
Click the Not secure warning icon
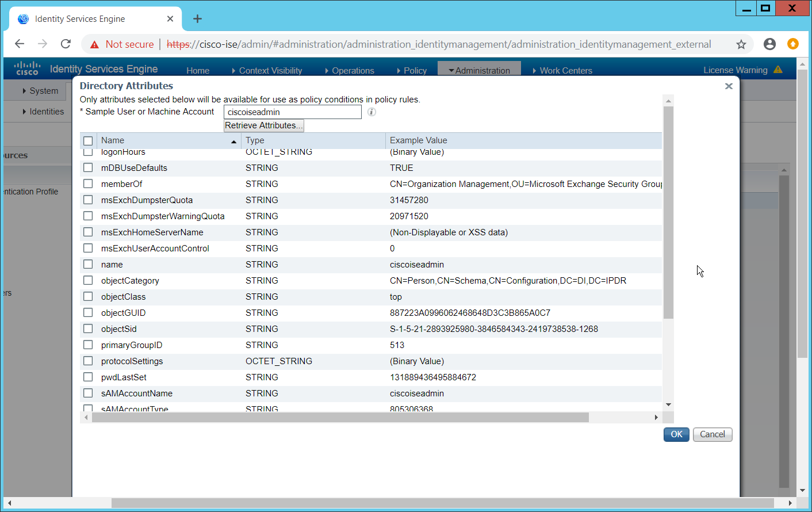click(x=95, y=44)
